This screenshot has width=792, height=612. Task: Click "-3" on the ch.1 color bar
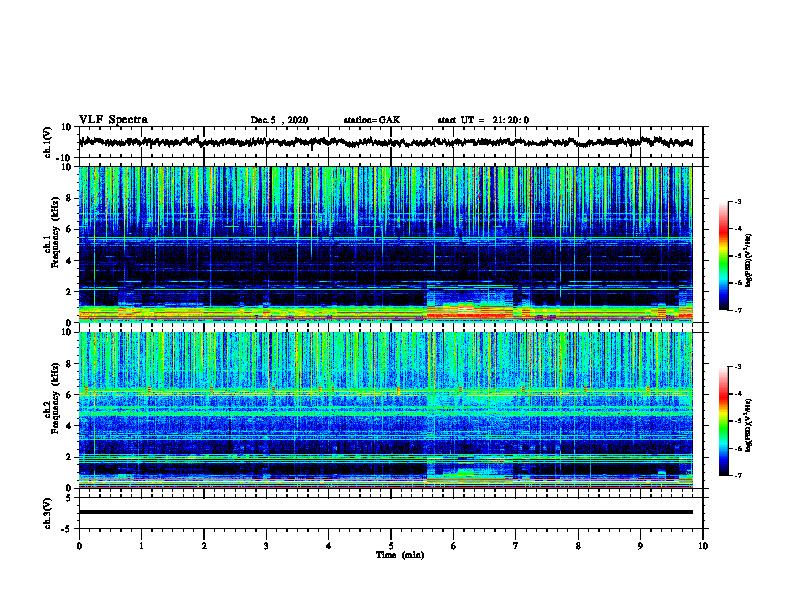point(738,202)
